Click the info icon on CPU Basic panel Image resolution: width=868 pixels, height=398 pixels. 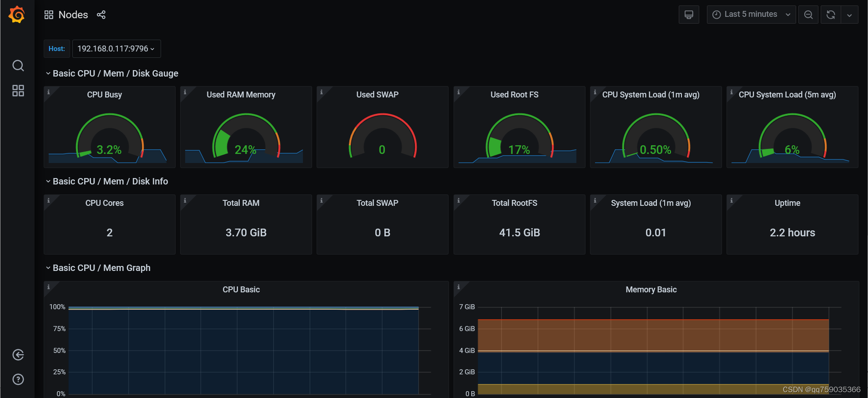click(x=49, y=287)
